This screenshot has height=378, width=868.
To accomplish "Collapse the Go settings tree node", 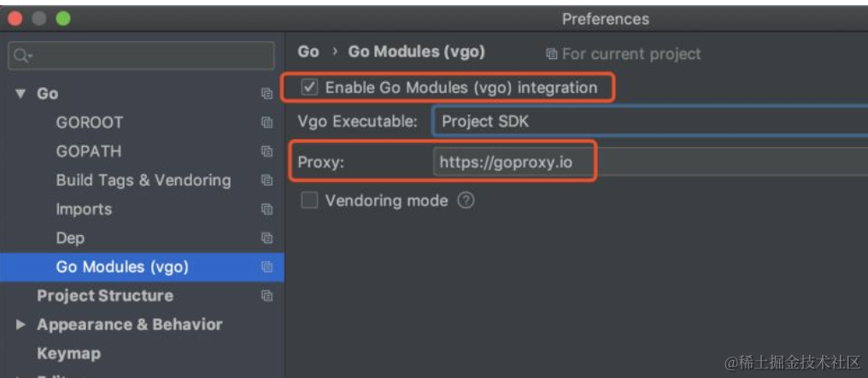I will click(21, 93).
